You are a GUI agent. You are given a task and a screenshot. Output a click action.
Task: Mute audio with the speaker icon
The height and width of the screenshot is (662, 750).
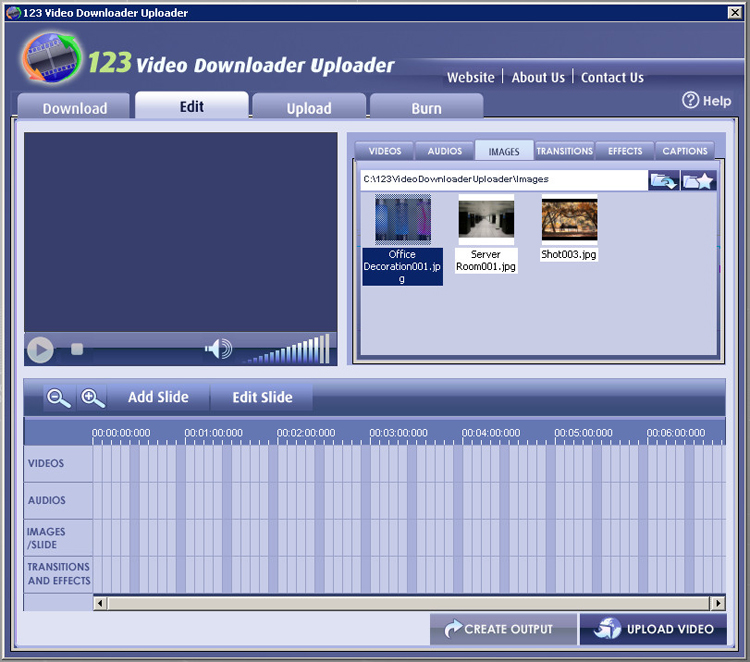218,349
